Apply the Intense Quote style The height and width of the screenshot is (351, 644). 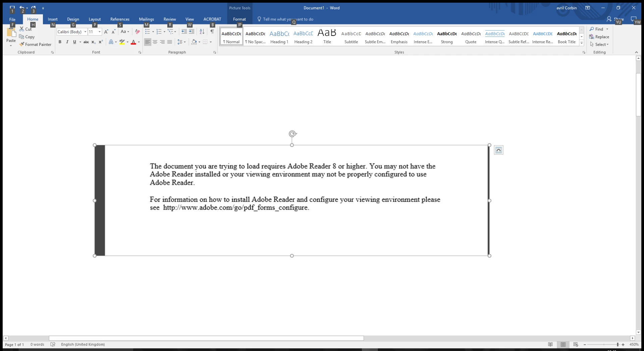coord(495,37)
